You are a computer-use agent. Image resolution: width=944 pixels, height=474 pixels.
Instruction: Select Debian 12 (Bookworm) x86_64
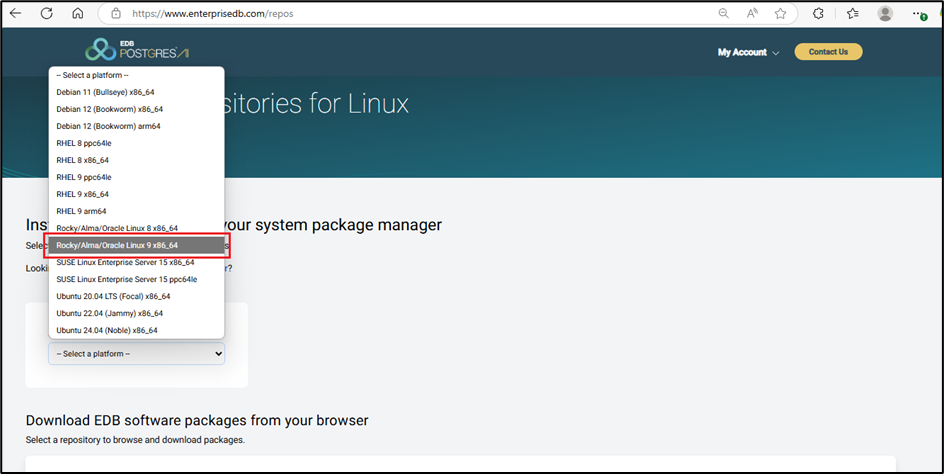click(x=137, y=109)
